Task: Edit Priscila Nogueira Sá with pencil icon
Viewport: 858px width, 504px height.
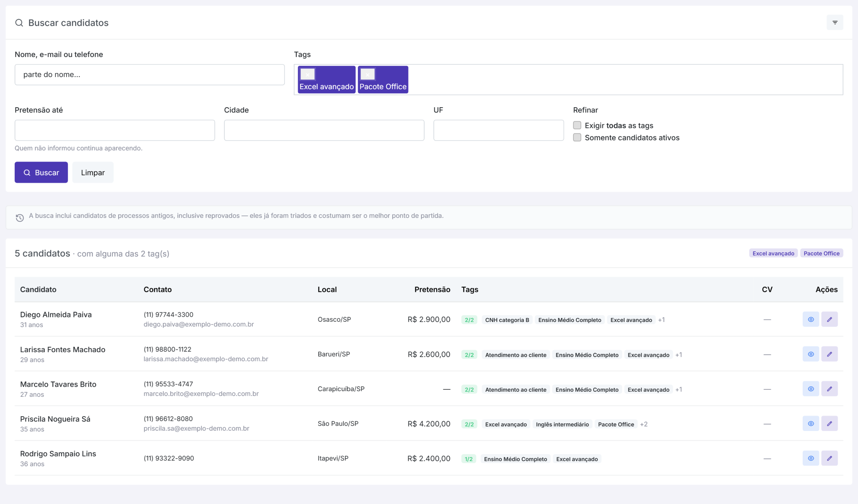Action: click(830, 424)
